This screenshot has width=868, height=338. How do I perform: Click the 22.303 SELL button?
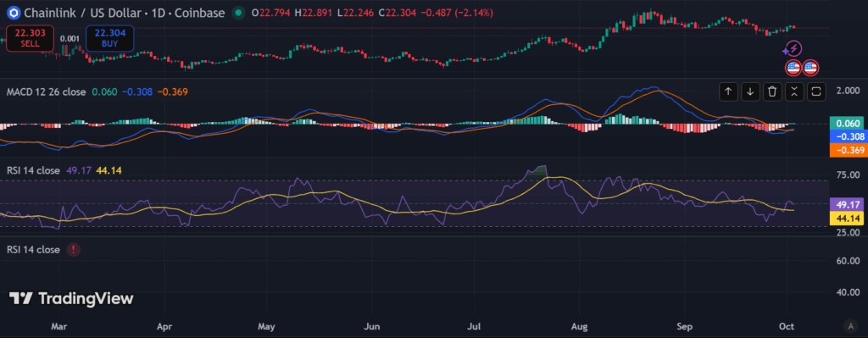(30, 38)
